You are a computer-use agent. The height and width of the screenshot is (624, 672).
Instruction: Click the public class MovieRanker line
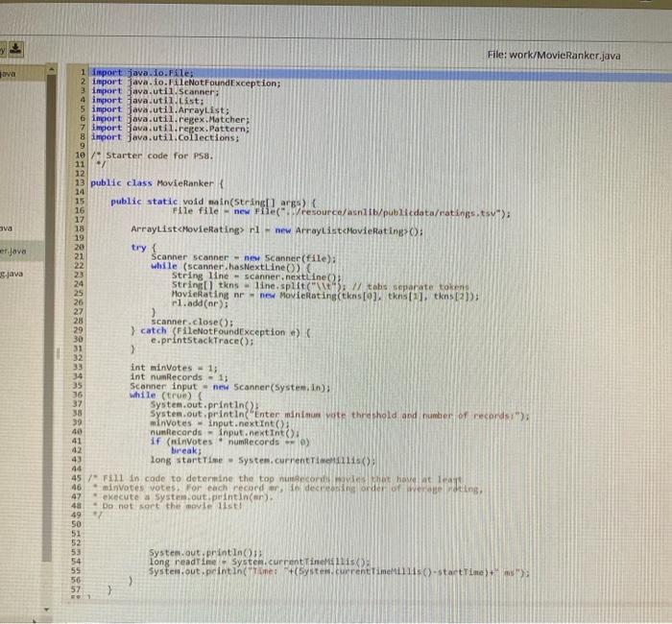click(156, 183)
